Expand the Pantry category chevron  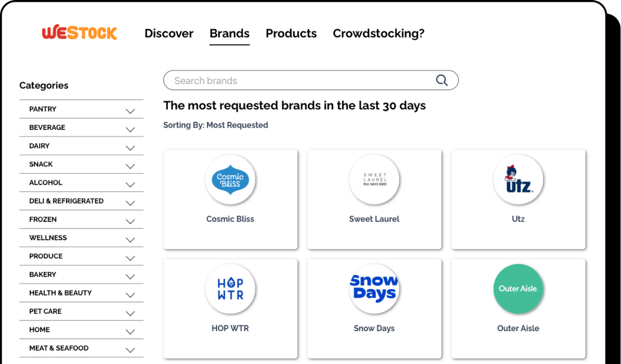(x=131, y=110)
